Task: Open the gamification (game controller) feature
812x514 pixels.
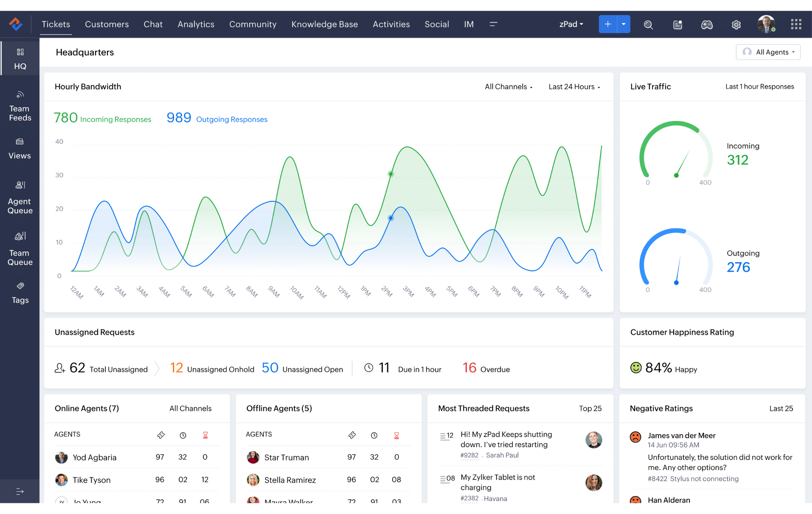Action: tap(707, 24)
